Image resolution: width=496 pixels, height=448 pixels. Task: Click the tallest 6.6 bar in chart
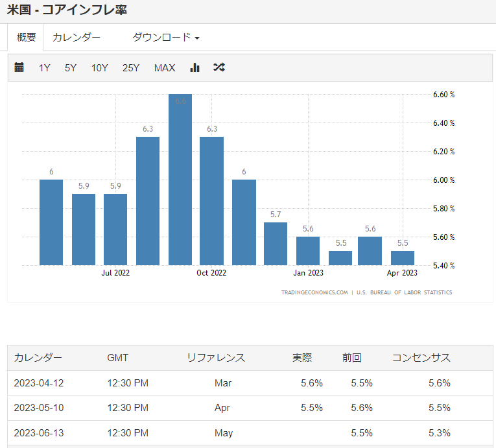coord(180,182)
